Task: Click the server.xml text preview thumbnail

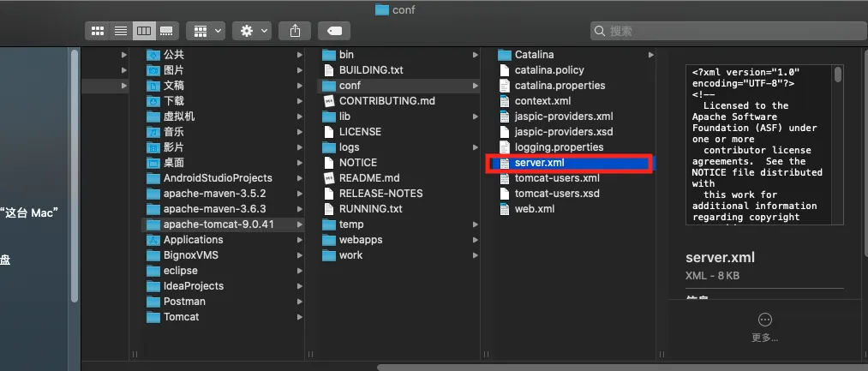Action: pos(764,145)
